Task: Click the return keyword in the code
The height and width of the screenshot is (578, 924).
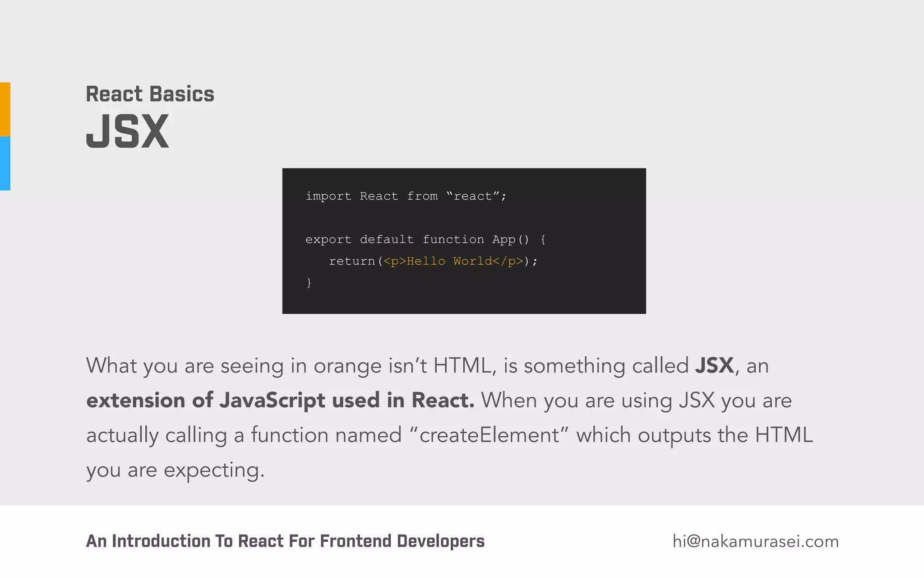Action: (x=352, y=261)
